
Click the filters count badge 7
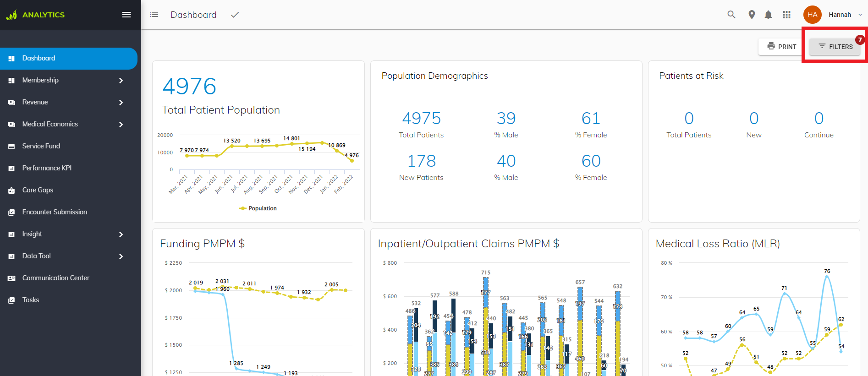(x=860, y=40)
